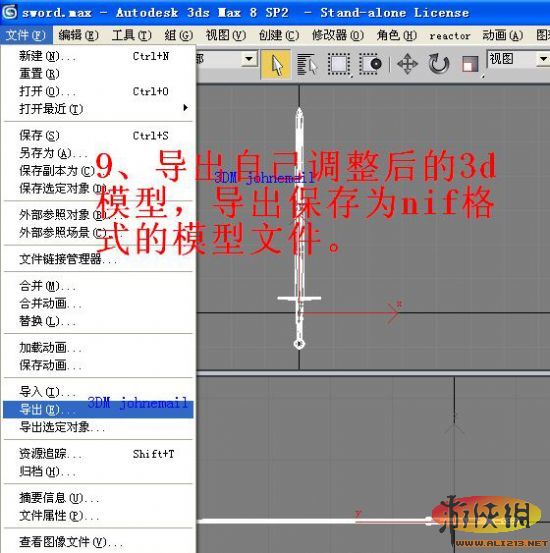Choose 替换(L) menu entry

coord(98,321)
